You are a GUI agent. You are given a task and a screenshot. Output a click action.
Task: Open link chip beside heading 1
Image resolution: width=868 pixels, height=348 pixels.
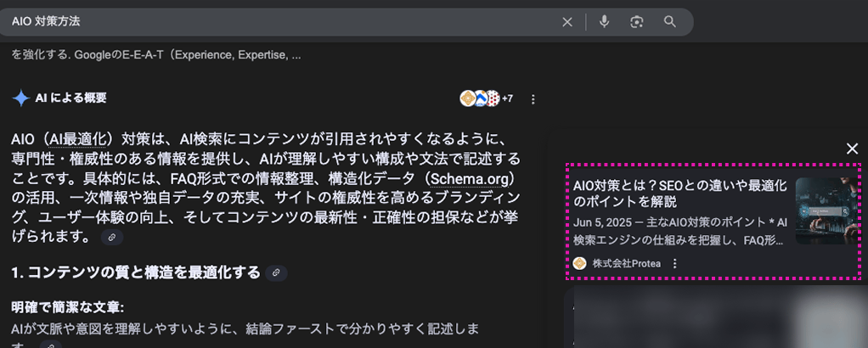[x=276, y=272]
